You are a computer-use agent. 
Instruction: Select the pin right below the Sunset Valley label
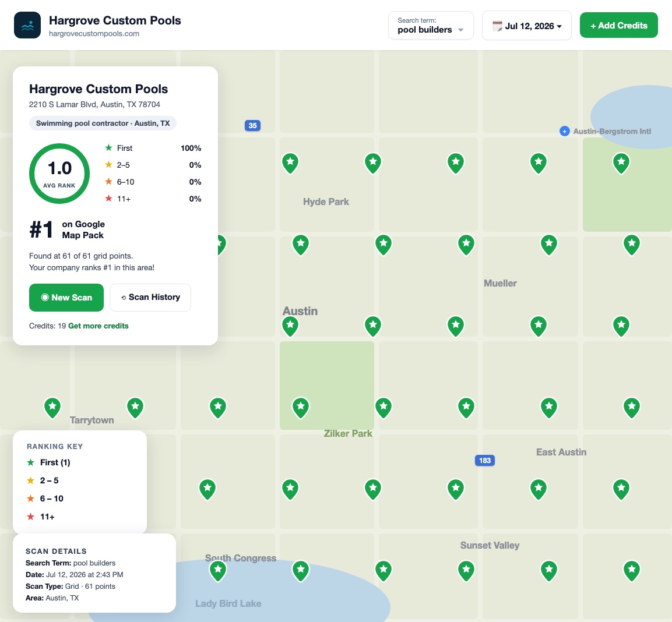466,571
